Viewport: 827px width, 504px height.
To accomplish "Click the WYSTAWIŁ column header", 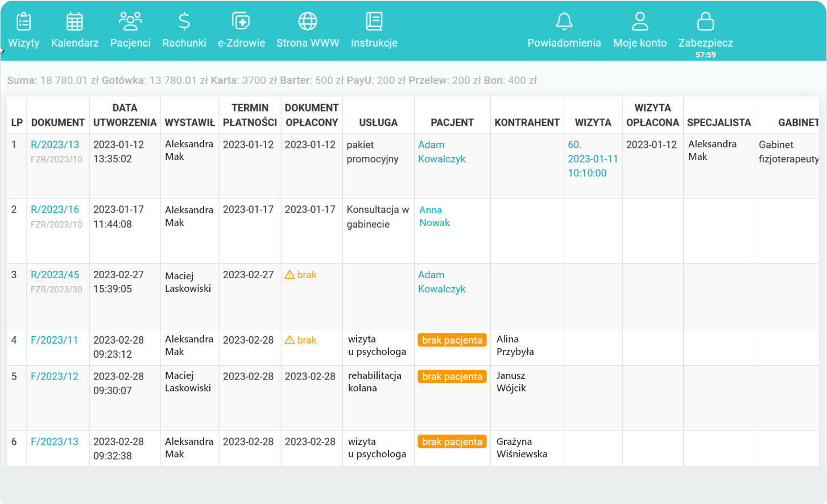I will tap(190, 123).
